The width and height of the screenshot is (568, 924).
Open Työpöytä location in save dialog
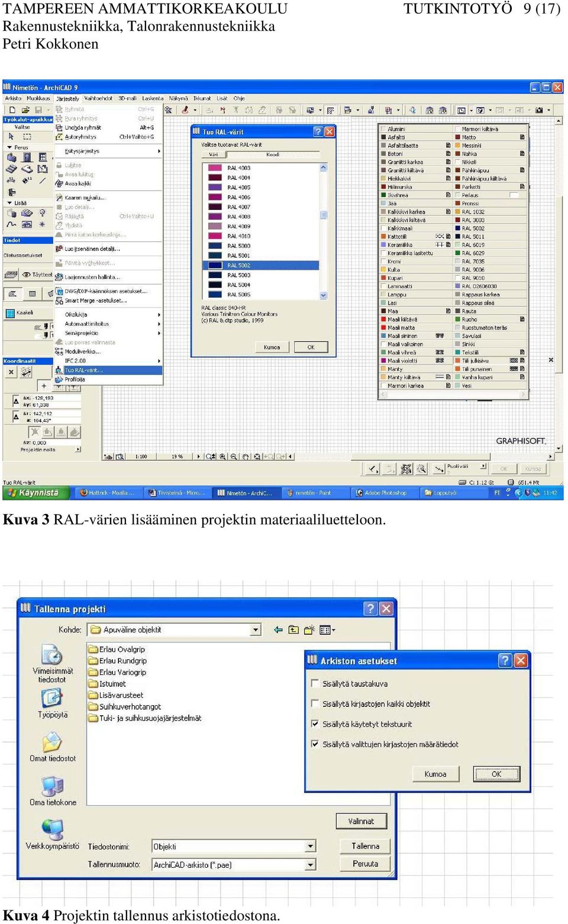click(x=53, y=703)
